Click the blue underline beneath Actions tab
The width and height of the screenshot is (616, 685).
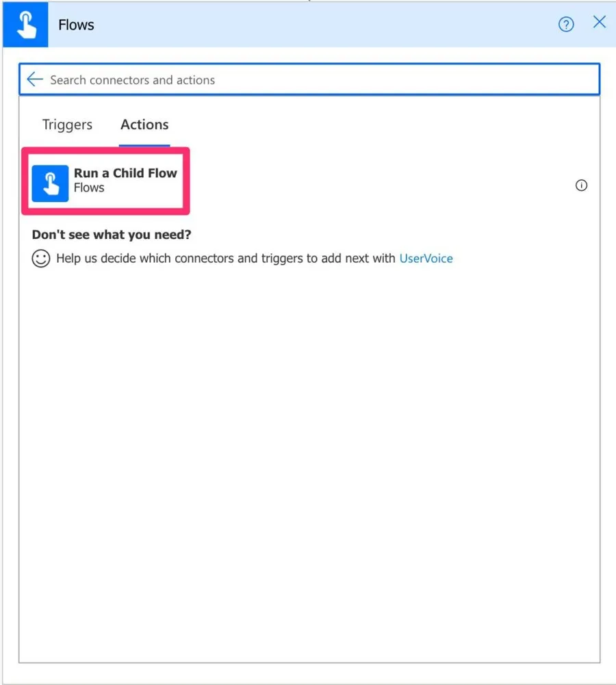[x=144, y=145]
